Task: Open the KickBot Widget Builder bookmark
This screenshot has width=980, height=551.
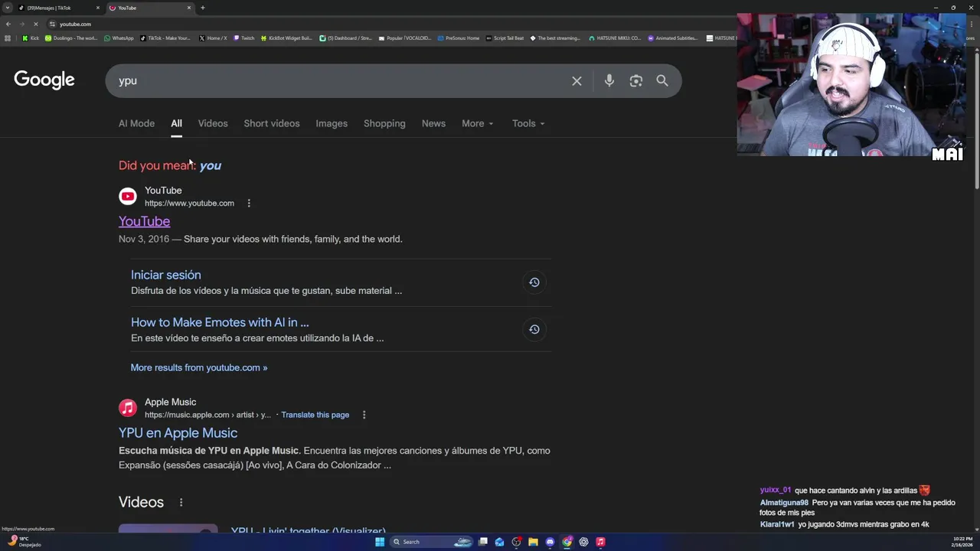Action: click(286, 38)
